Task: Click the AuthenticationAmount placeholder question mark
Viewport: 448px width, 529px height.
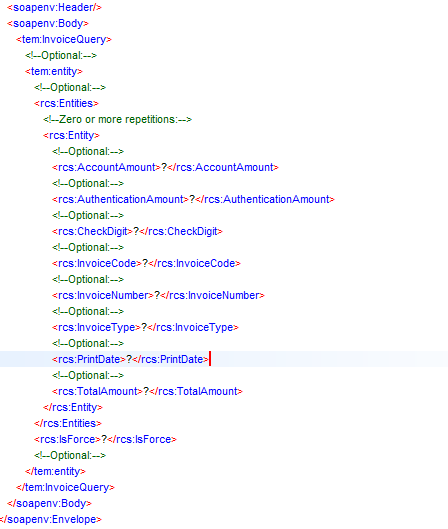Action: (x=192, y=199)
